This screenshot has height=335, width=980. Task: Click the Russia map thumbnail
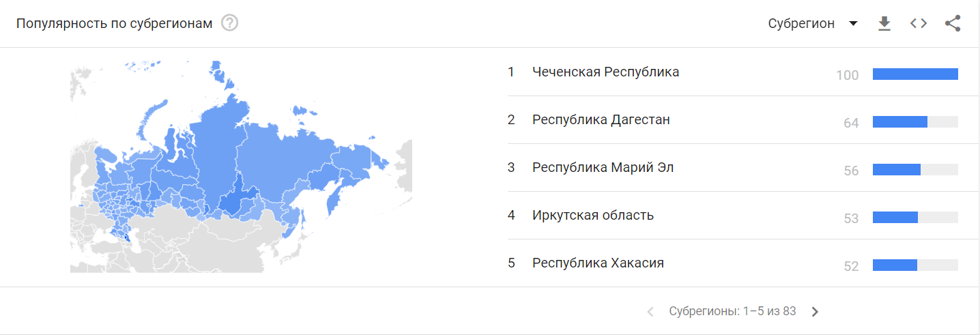tap(241, 167)
